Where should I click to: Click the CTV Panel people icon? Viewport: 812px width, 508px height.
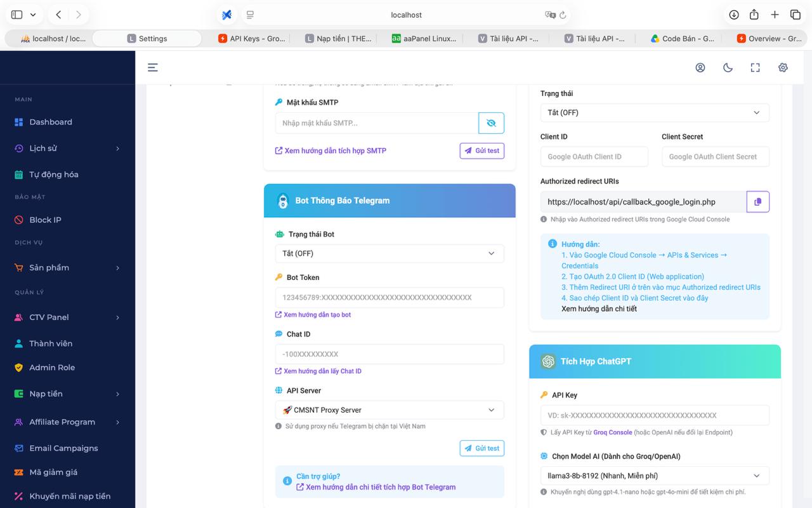point(18,317)
